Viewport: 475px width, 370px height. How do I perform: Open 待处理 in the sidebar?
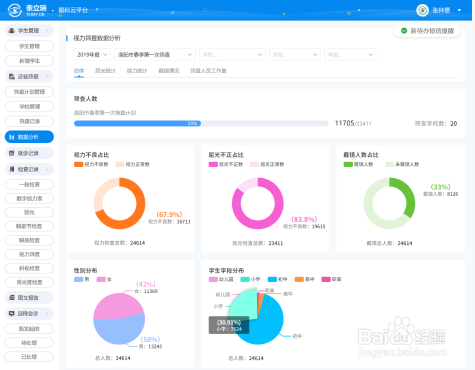(x=29, y=343)
